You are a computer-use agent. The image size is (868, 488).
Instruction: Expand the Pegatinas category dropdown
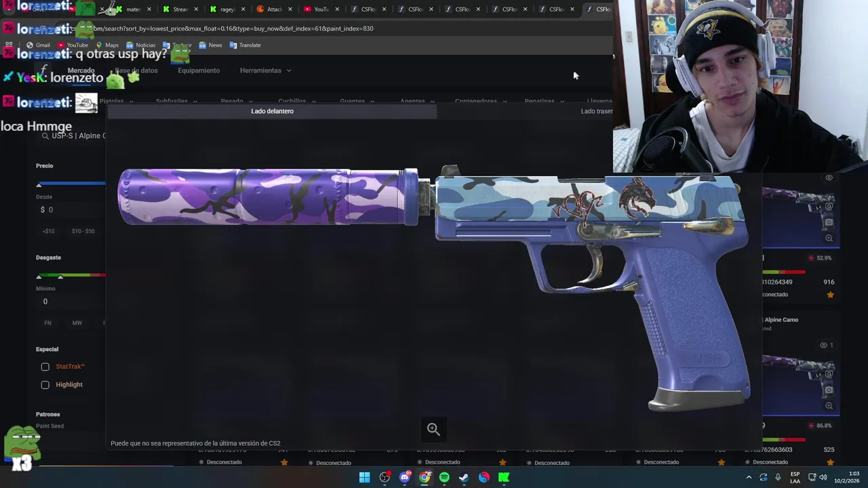[x=544, y=101]
